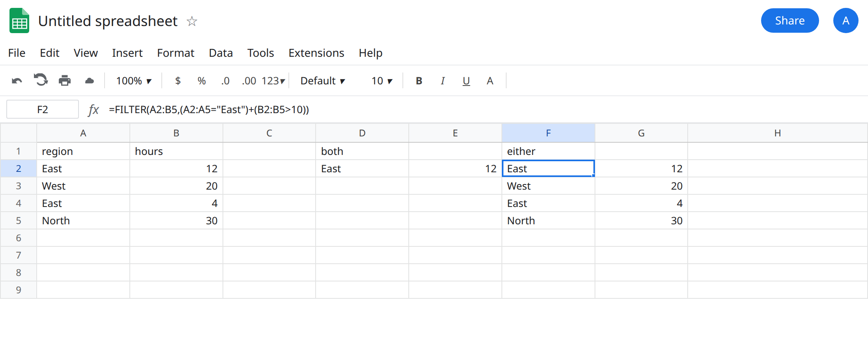Select column C header
The height and width of the screenshot is (339, 868).
pyautogui.click(x=269, y=133)
